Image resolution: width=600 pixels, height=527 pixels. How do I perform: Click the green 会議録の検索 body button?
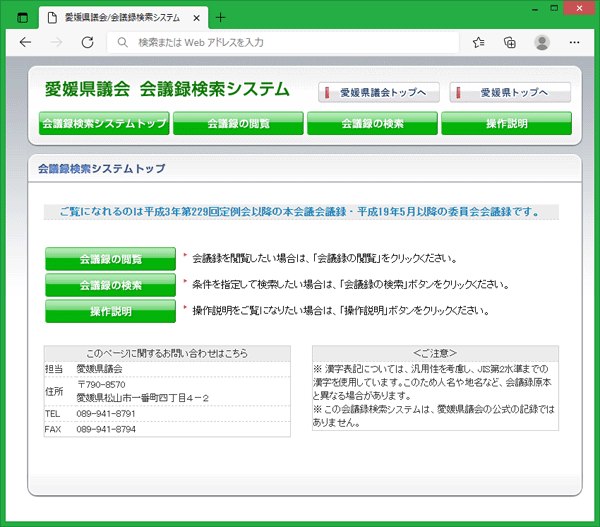111,285
